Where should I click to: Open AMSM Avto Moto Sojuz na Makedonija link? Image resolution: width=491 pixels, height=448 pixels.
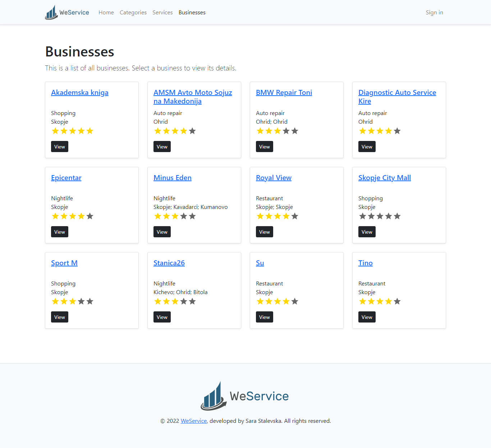click(x=193, y=97)
